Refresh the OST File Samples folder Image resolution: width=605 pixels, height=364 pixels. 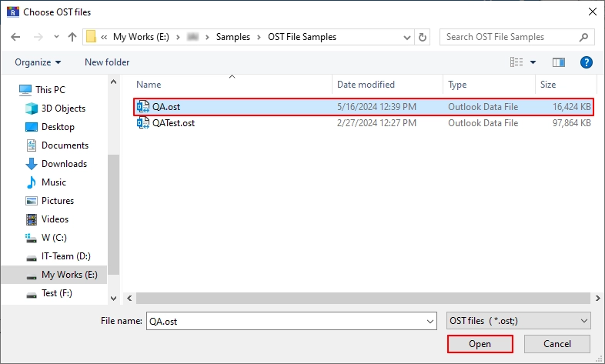(x=423, y=37)
